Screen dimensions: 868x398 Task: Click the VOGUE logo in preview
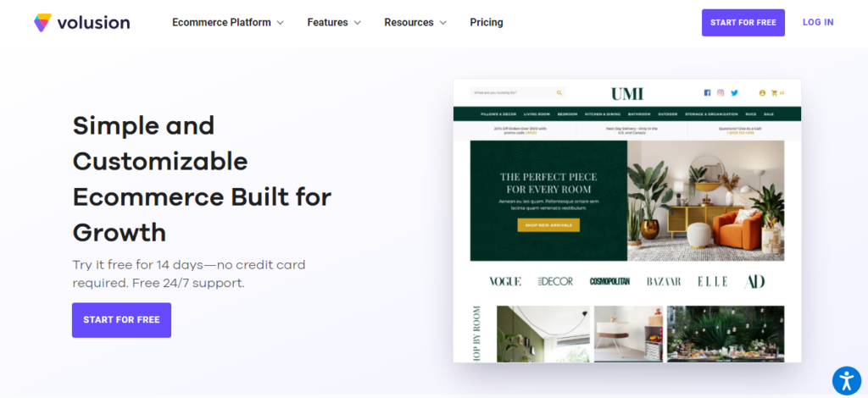point(505,281)
